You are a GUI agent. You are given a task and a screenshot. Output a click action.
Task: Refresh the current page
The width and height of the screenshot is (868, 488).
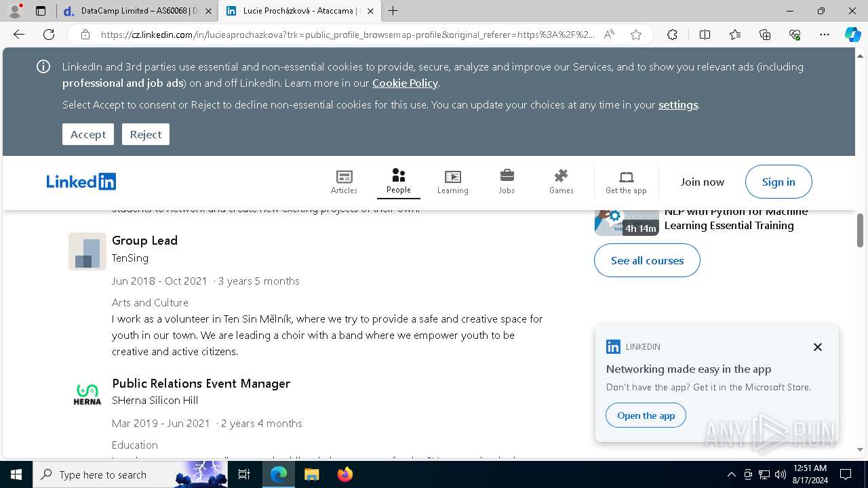[49, 35]
